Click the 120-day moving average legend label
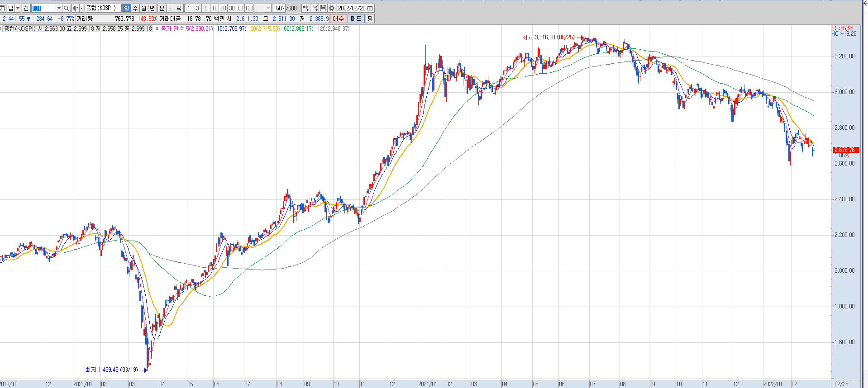 [334, 28]
